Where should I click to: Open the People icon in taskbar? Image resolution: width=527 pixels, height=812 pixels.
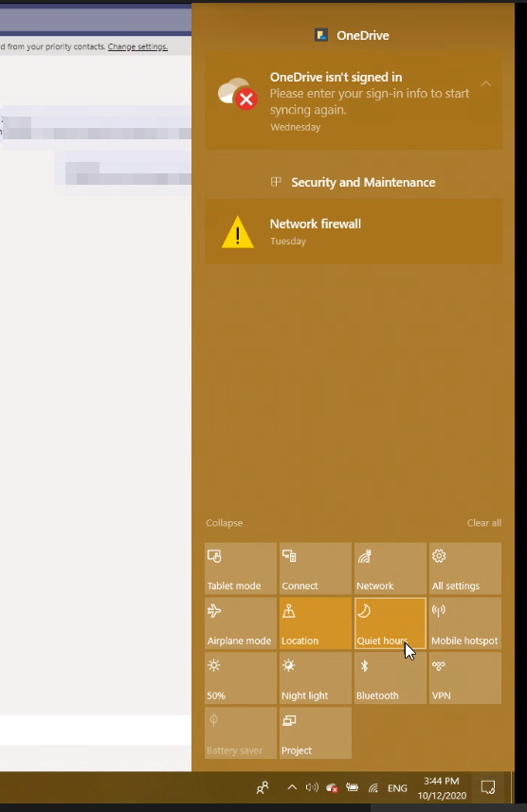point(263,787)
